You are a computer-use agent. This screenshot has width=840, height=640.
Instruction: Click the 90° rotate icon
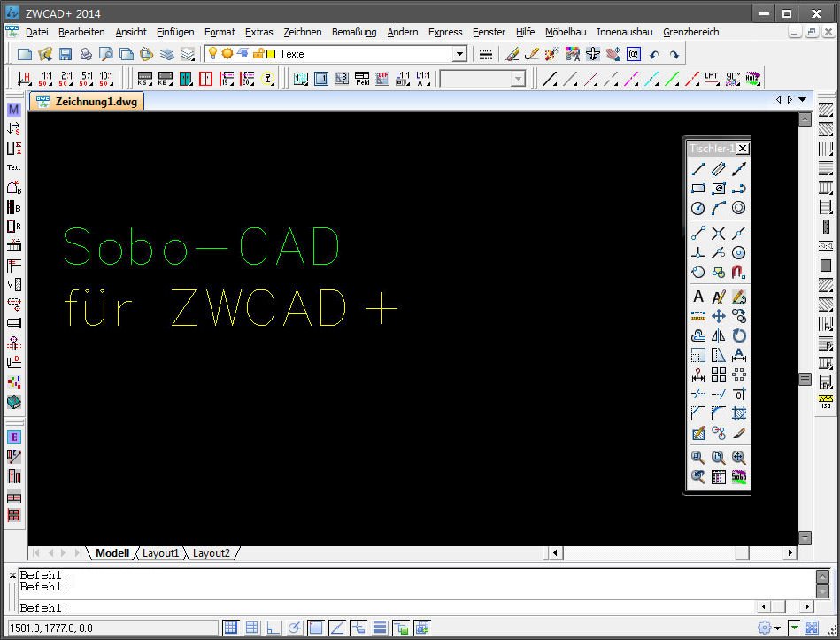[732, 79]
